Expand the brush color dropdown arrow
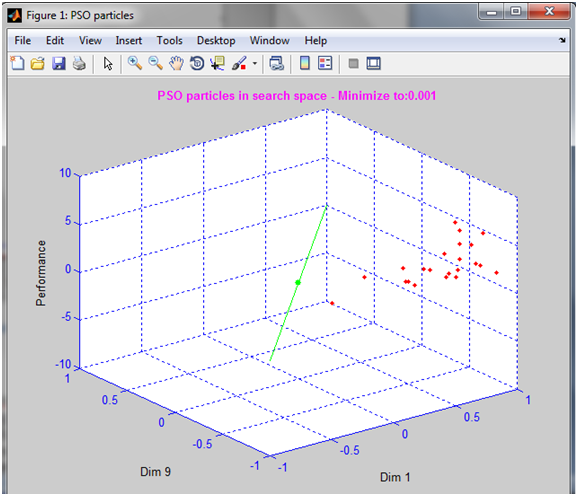The height and width of the screenshot is (496, 578). 254,63
